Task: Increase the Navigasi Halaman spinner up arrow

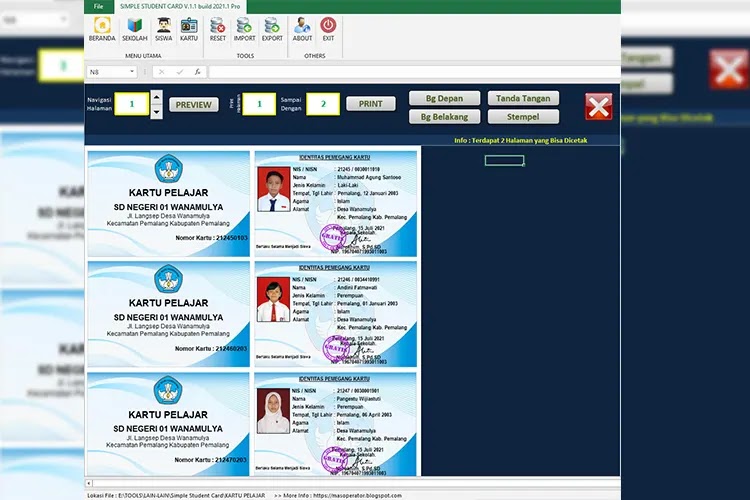Action: 156,97
